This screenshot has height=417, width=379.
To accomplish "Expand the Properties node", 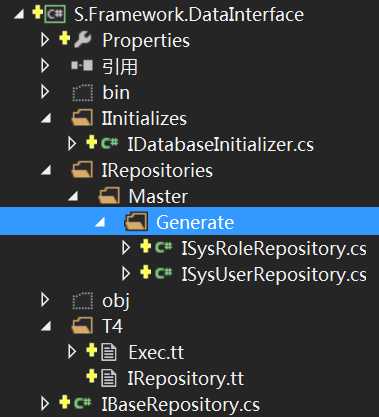I will (x=45, y=40).
